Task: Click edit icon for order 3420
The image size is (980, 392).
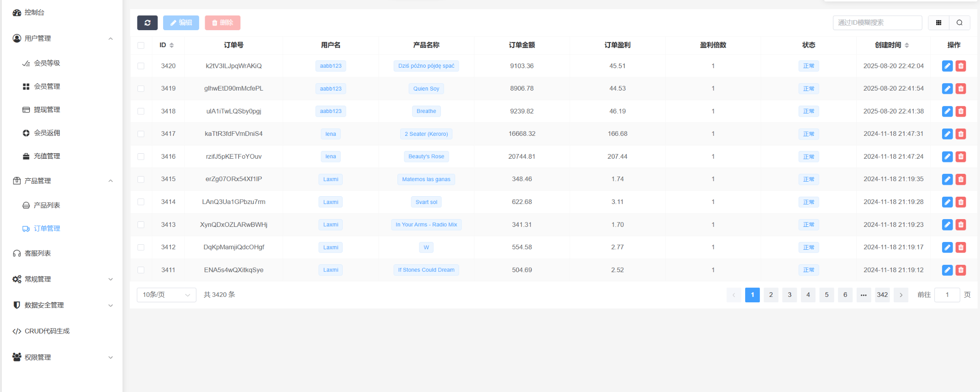Action: pyautogui.click(x=947, y=66)
